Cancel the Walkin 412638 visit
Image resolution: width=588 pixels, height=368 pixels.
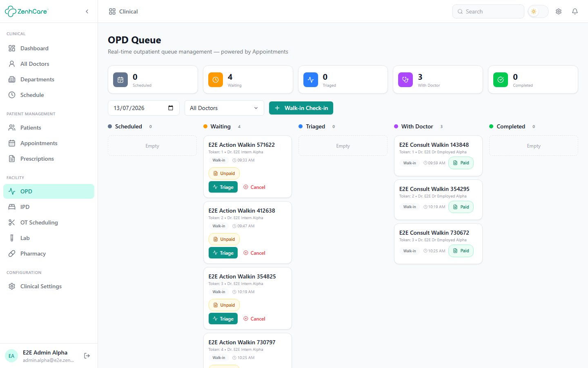pos(254,253)
